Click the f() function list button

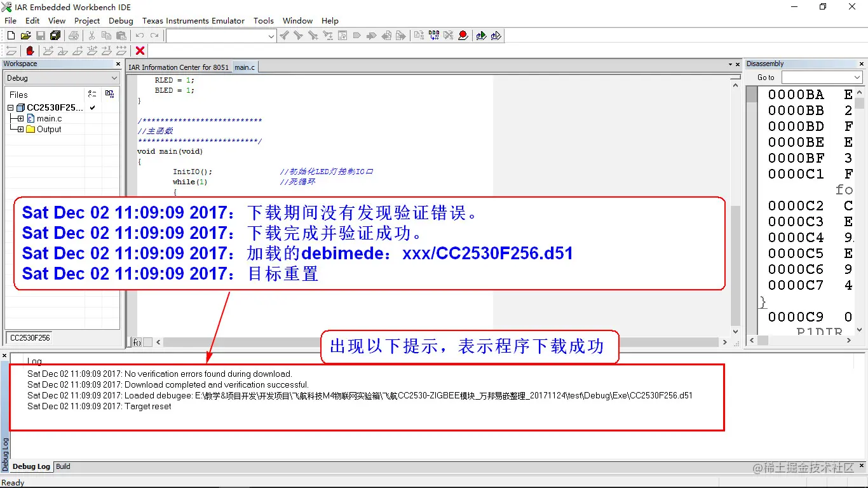(137, 342)
